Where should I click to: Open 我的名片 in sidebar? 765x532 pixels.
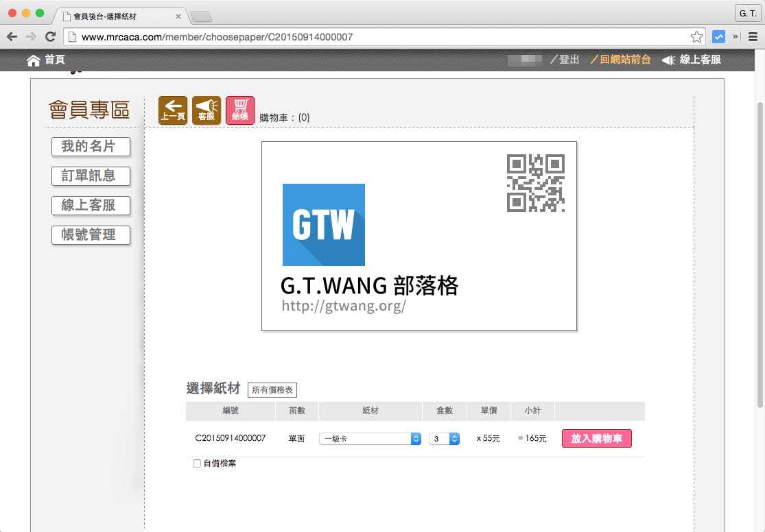coord(91,147)
